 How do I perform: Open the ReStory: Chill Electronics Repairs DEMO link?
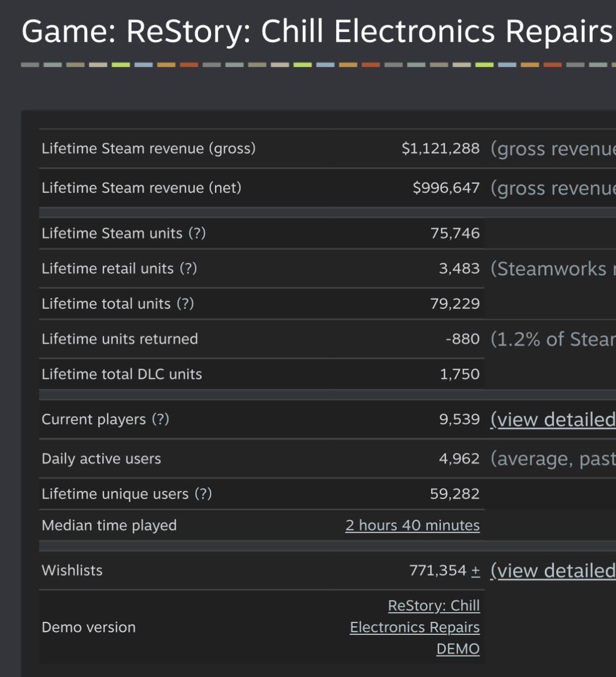(x=415, y=627)
